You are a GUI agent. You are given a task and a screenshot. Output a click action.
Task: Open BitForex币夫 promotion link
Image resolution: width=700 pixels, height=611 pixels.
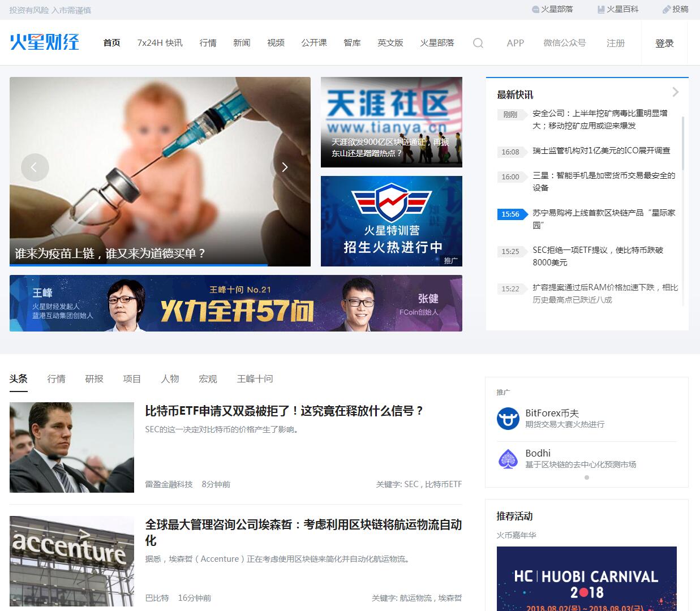(x=587, y=419)
